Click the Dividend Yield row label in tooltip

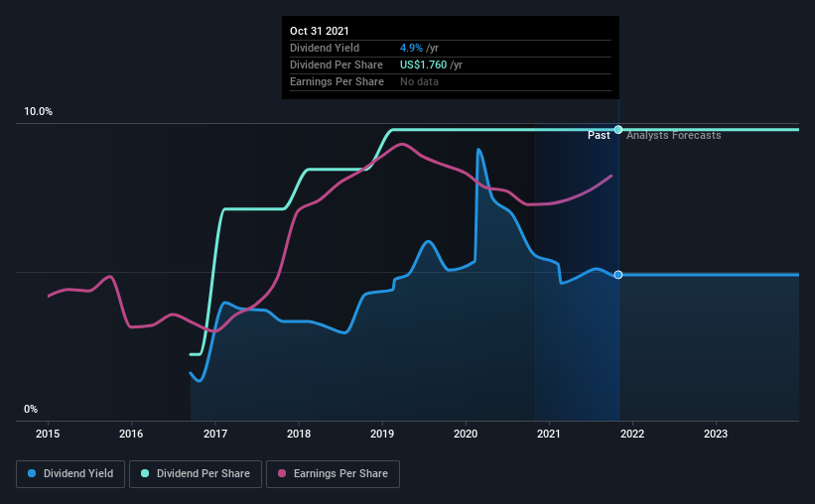click(325, 48)
